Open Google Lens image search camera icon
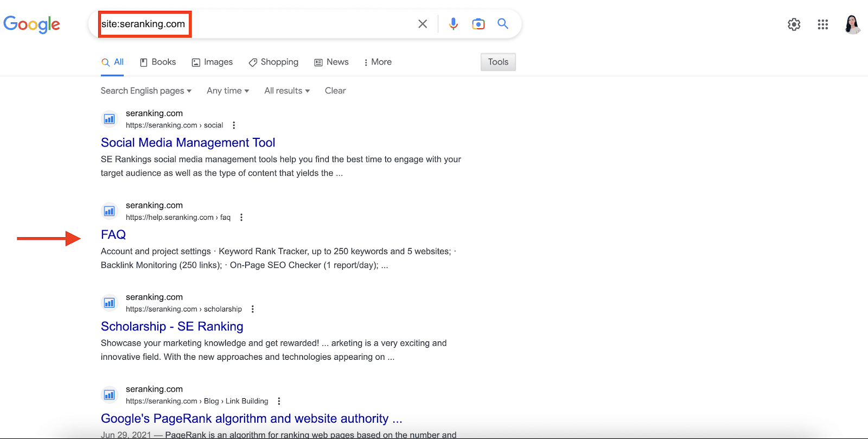The height and width of the screenshot is (439, 868). [478, 24]
